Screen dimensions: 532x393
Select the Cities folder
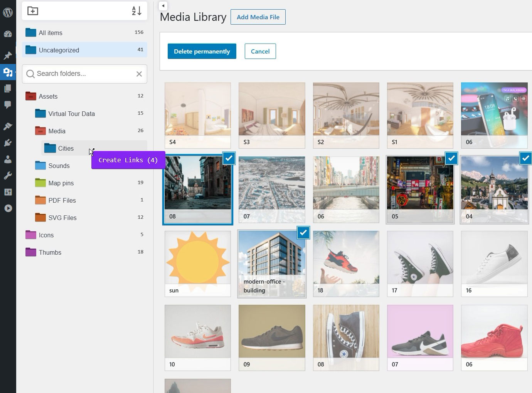(94, 148)
